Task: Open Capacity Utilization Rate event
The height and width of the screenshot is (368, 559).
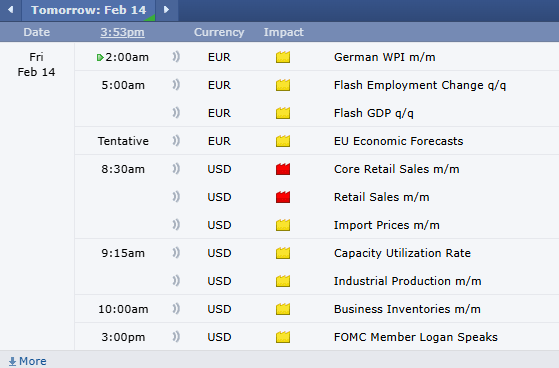Action: (x=402, y=253)
